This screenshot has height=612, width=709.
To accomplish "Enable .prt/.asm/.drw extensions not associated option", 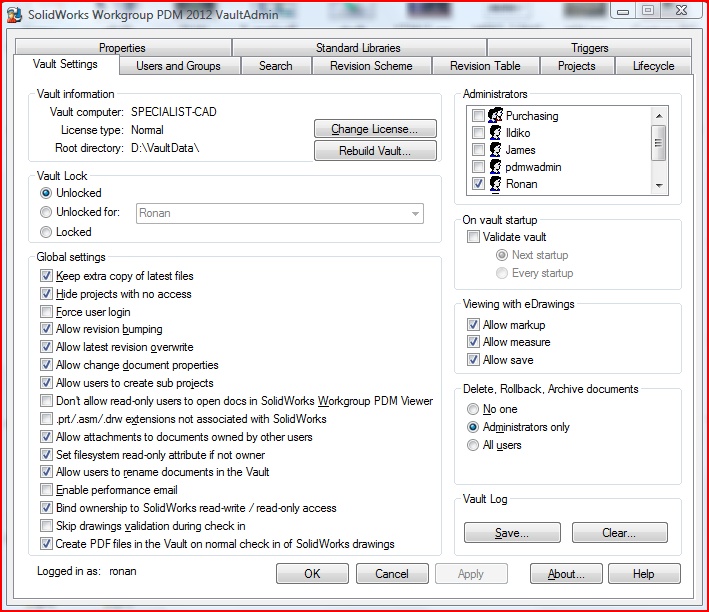I will (46, 418).
